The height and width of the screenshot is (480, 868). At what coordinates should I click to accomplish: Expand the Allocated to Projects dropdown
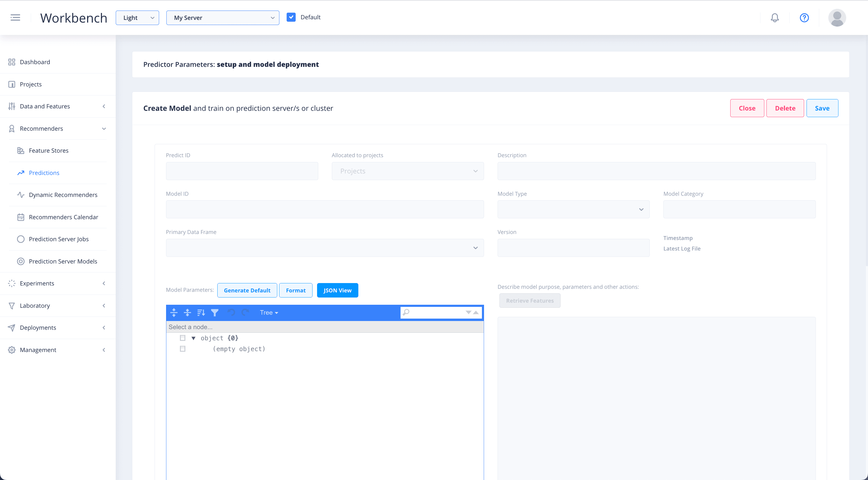[476, 171]
